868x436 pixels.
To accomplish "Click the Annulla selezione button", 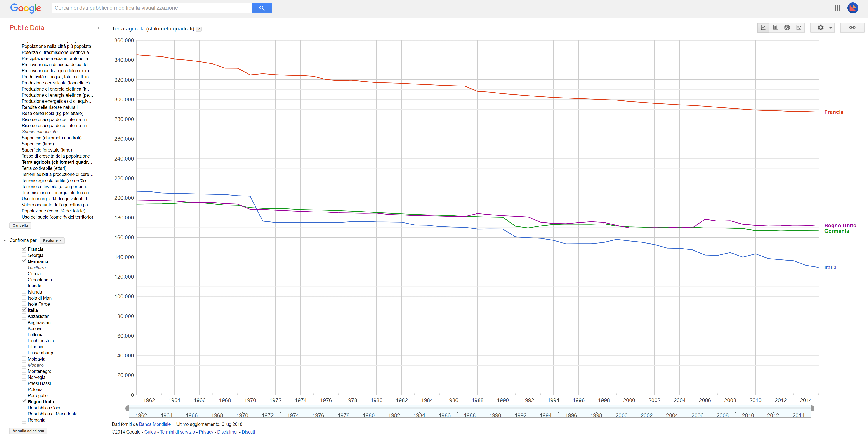I will point(28,431).
